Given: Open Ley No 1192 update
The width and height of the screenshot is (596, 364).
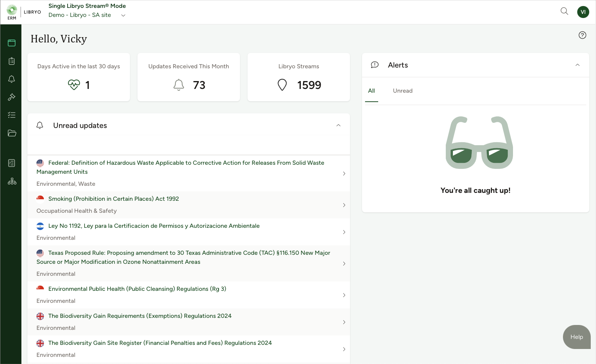Looking at the screenshot, I should coord(154,226).
